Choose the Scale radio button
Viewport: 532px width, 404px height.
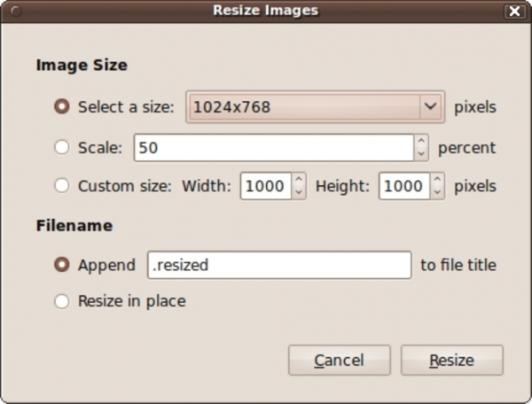[x=62, y=147]
